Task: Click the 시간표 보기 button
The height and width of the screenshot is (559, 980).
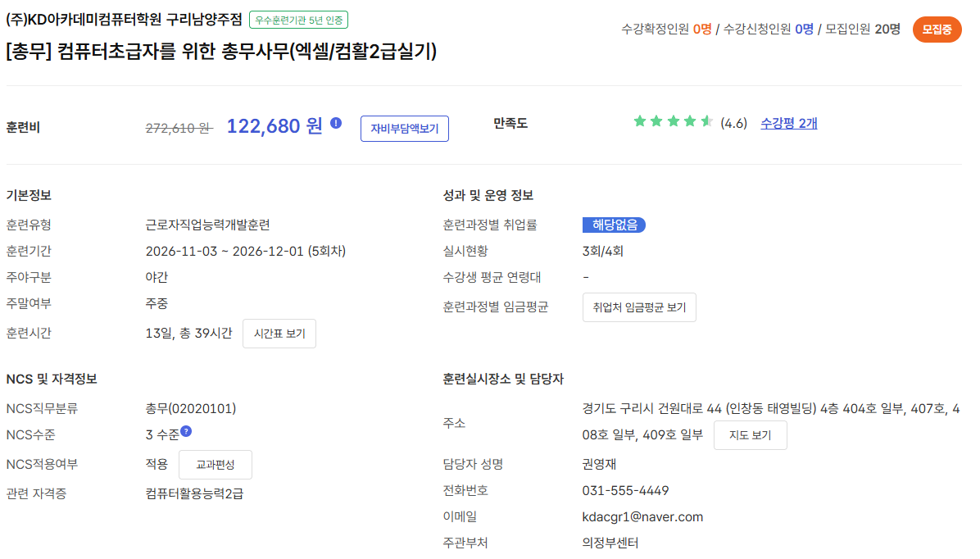Action: pyautogui.click(x=279, y=334)
